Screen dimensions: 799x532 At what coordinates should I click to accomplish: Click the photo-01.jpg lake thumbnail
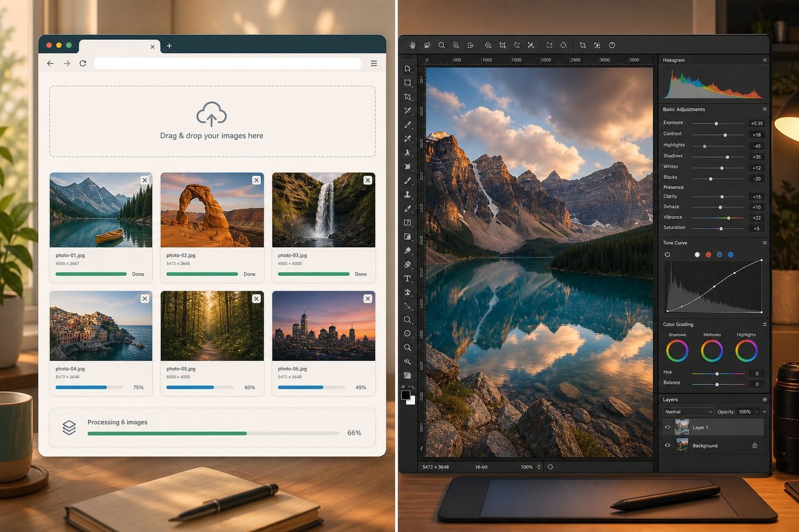[x=101, y=210]
